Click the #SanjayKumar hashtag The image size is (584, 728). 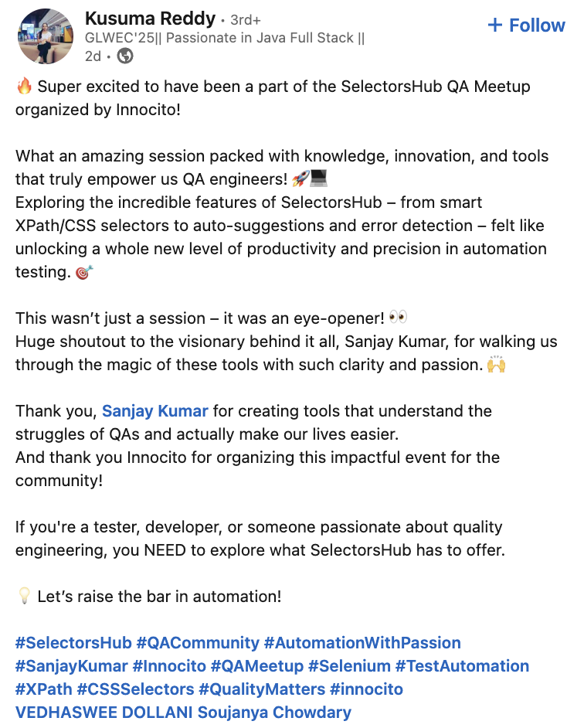(72, 666)
